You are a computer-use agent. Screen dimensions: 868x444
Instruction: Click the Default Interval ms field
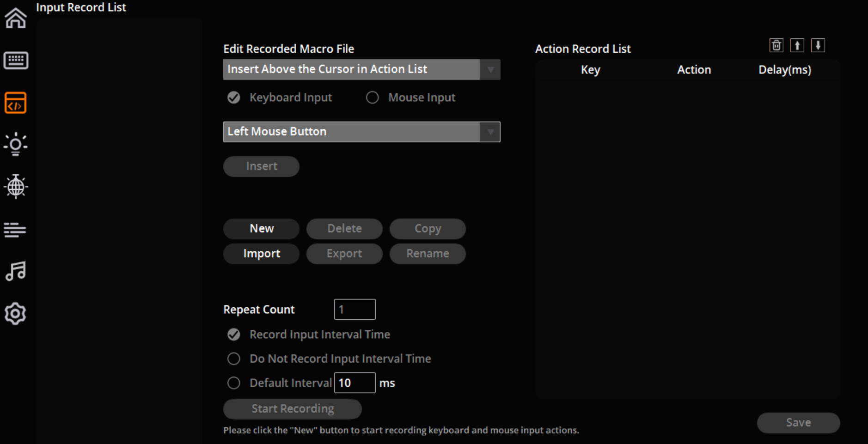355,383
